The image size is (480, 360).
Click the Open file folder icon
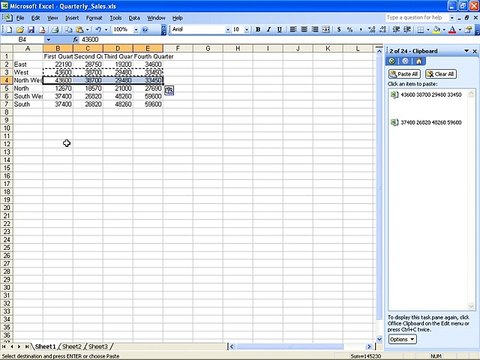(20, 30)
